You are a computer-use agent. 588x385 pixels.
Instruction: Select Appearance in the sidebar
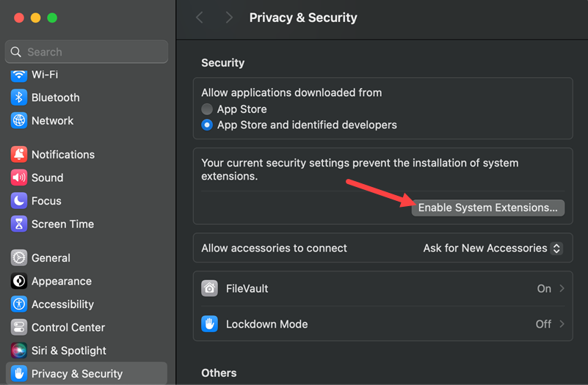61,282
